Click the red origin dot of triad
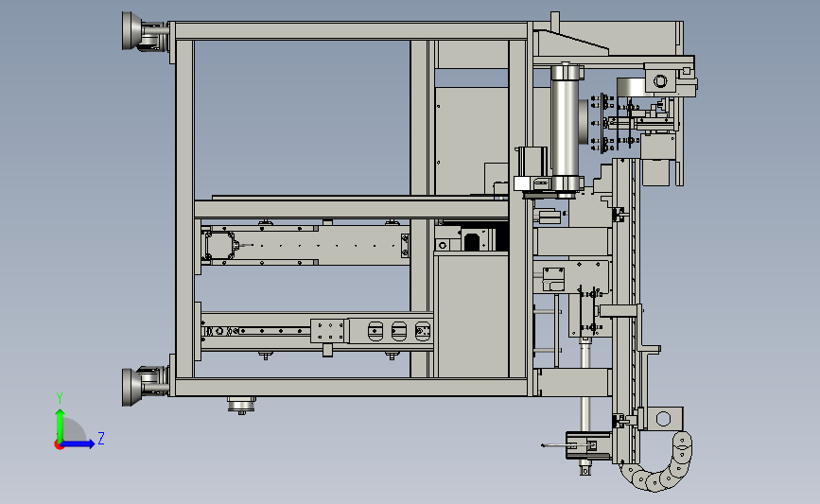Screen dimensions: 820x504 point(59,445)
